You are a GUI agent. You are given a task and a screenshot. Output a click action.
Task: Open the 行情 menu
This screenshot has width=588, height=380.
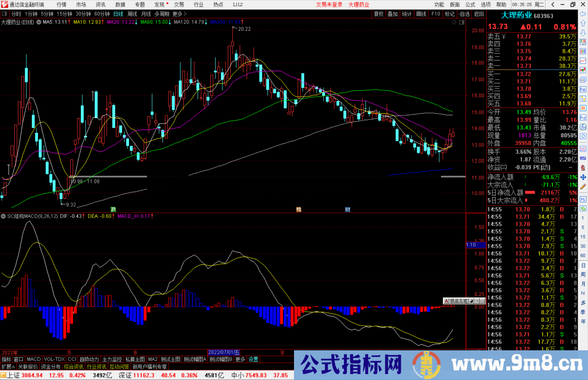[x=62, y=5]
